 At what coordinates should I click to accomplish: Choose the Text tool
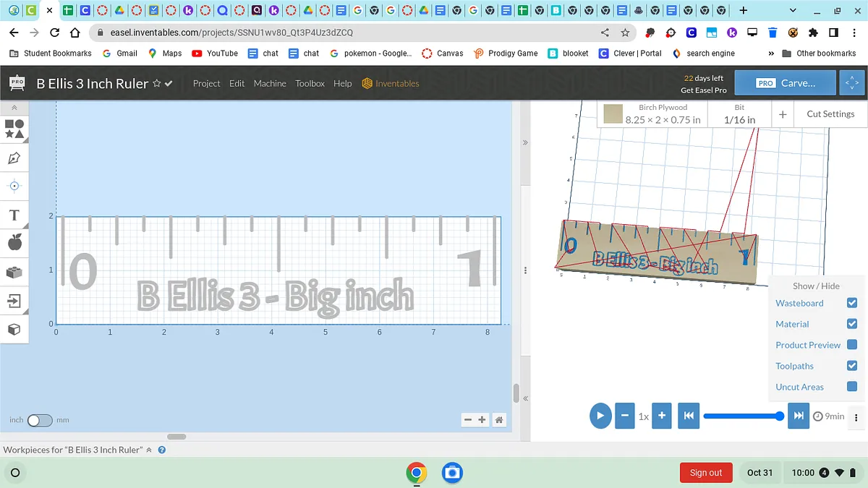pos(14,215)
